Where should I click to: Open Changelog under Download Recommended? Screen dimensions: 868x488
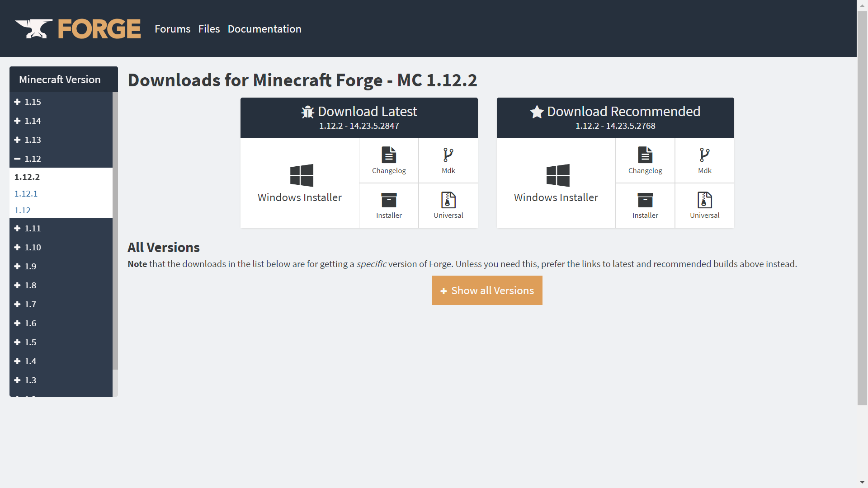(645, 160)
